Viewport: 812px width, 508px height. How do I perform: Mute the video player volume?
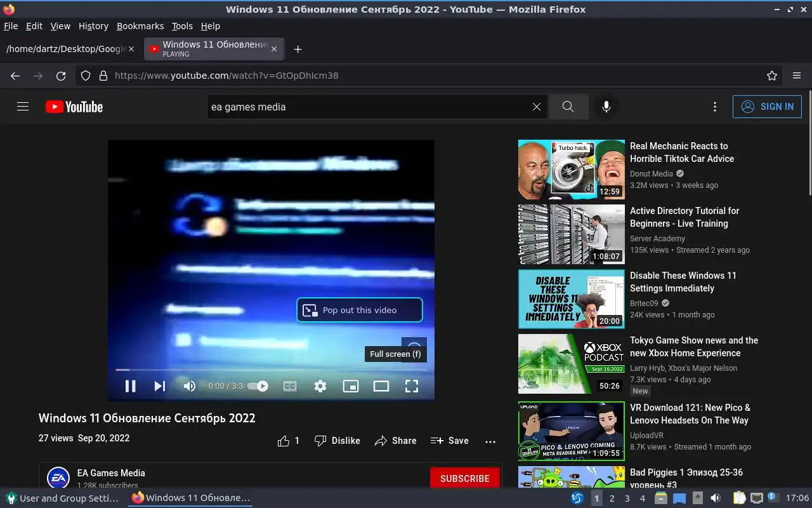click(189, 386)
